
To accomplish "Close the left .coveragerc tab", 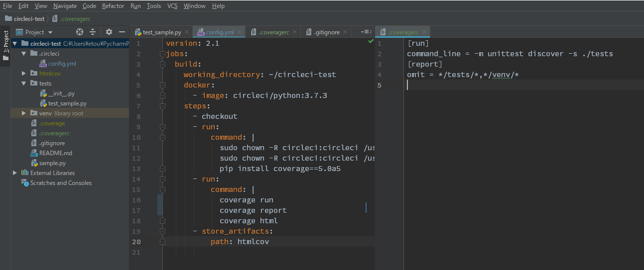I will point(295,32).
